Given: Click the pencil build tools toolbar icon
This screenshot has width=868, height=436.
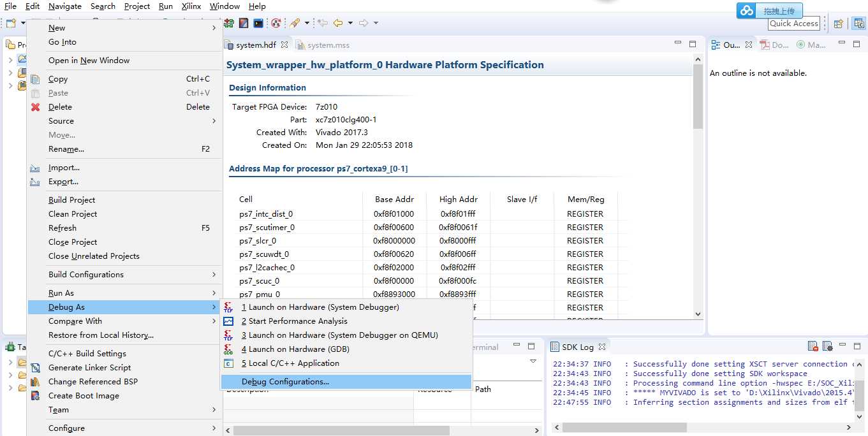Looking at the screenshot, I should pyautogui.click(x=295, y=23).
